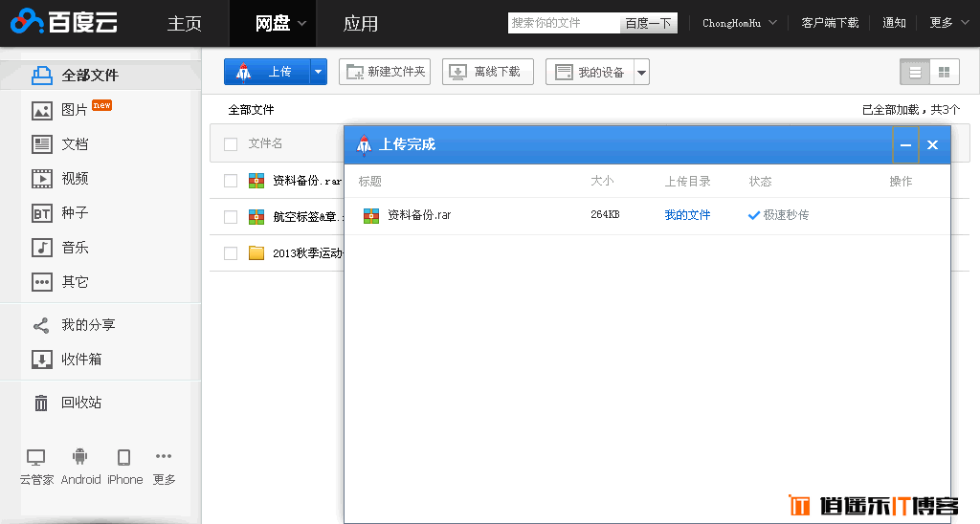Open the 收件箱 inbox

67,360
